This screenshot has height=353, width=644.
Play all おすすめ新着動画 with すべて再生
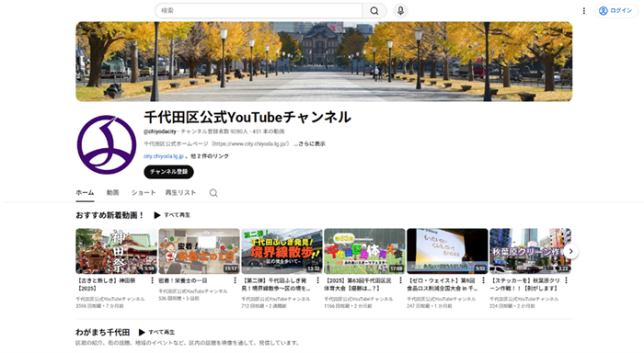172,215
